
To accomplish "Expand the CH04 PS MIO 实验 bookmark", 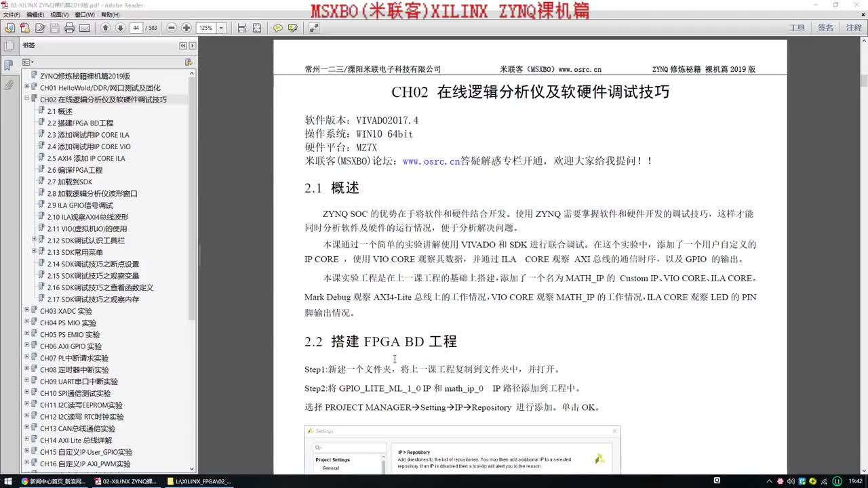I will 26,321.
